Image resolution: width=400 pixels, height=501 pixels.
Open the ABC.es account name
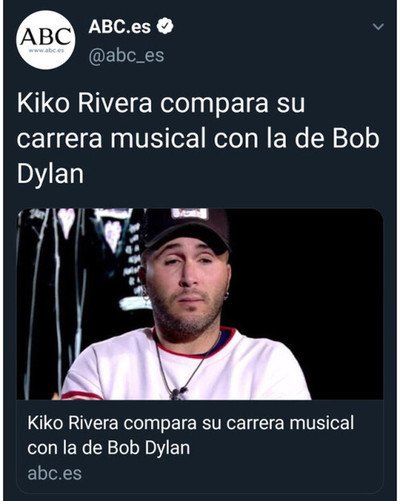[120, 27]
